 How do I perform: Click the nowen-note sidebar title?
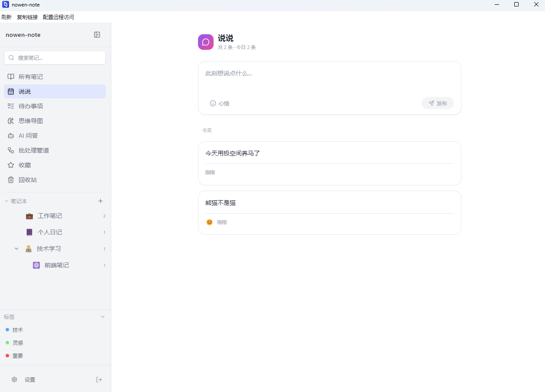[23, 35]
